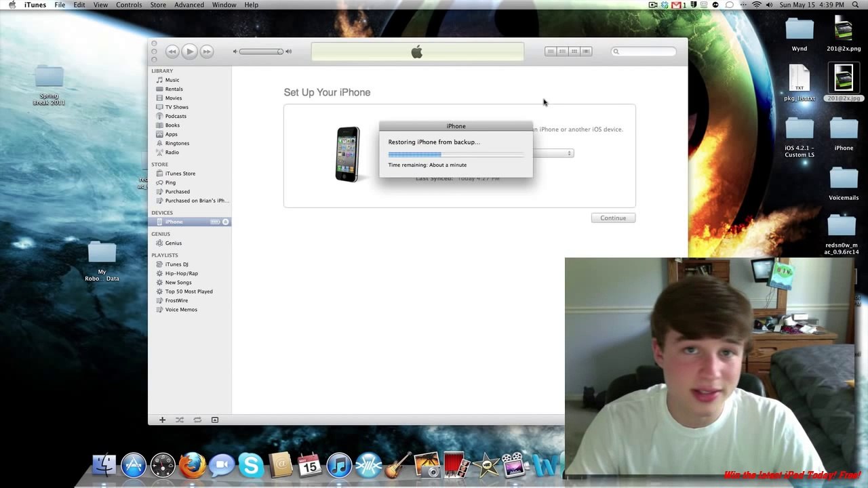
Task: Click the low volume speaker icon
Action: pos(235,52)
